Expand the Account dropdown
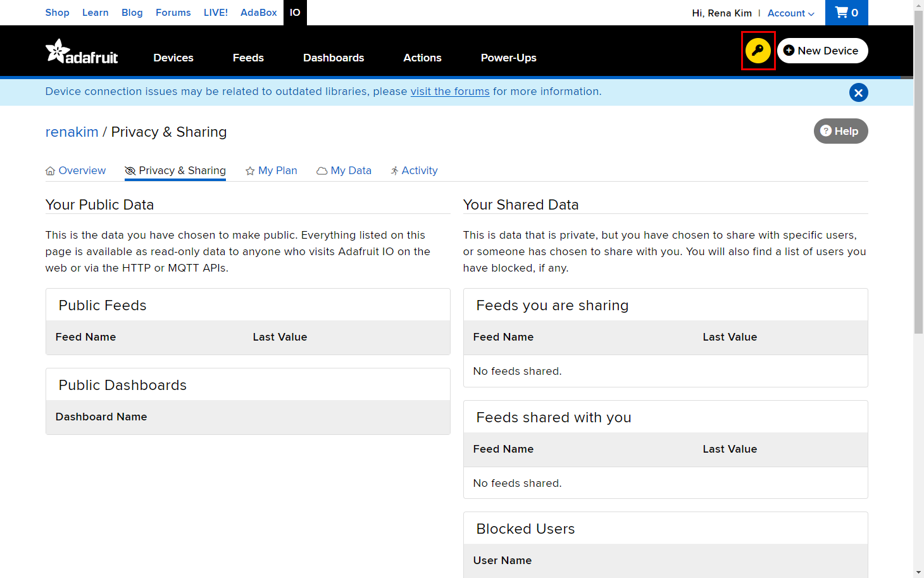 coord(791,13)
